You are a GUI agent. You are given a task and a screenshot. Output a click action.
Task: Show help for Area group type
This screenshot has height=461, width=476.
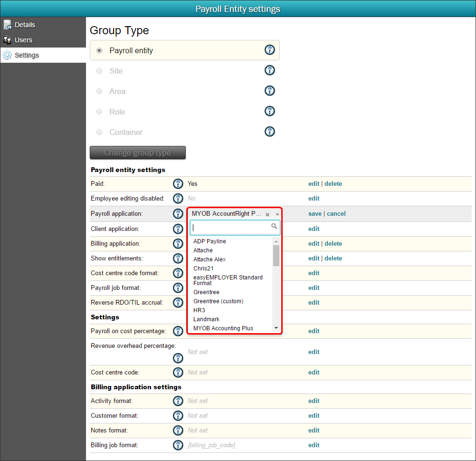(x=269, y=90)
